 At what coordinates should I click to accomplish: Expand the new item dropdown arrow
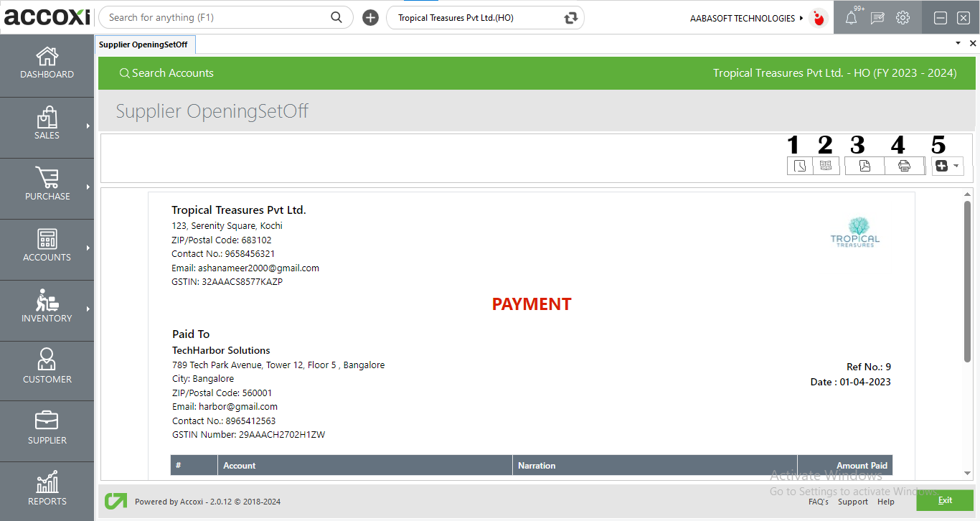(x=956, y=166)
